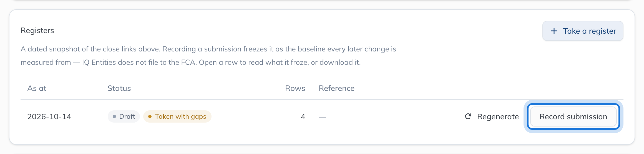Click the Take a register button text

point(590,31)
